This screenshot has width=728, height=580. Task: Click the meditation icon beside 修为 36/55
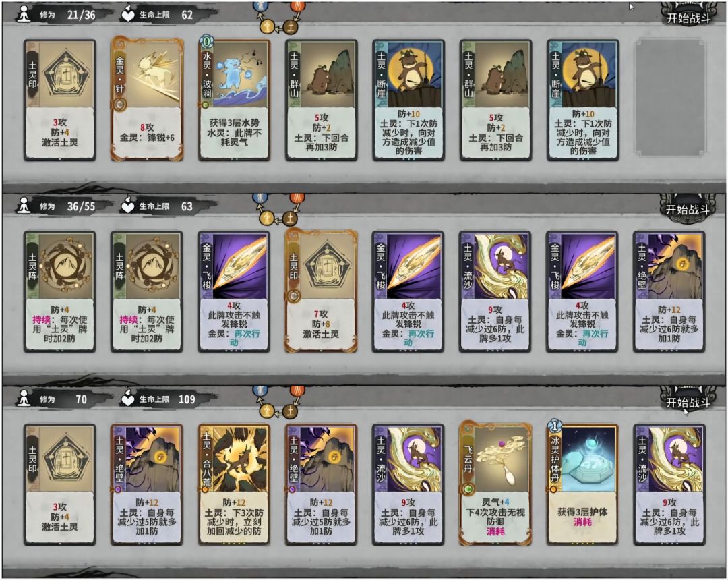23,206
